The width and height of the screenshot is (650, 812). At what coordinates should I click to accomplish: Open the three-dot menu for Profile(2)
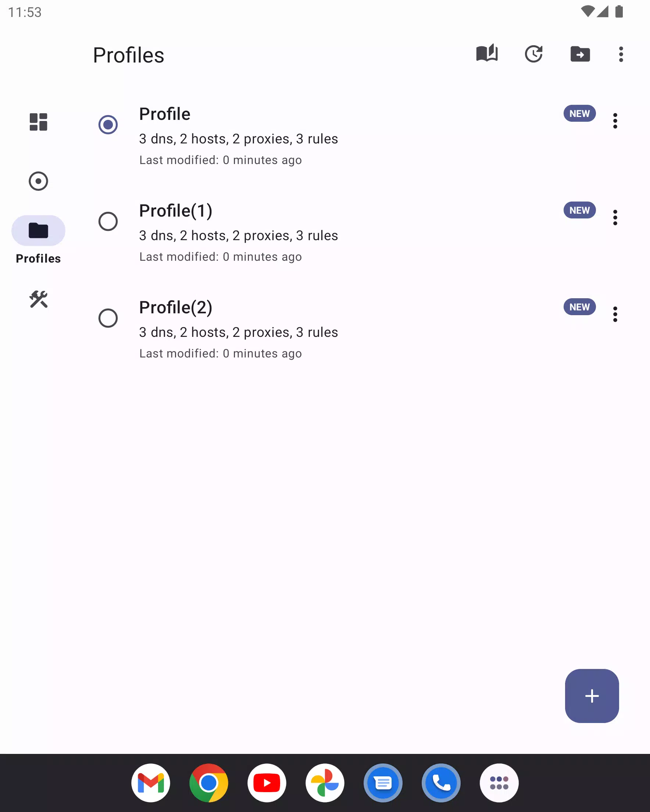click(x=615, y=314)
